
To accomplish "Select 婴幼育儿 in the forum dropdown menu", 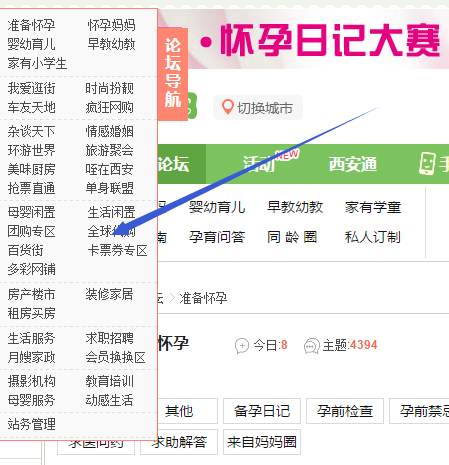I will (x=31, y=44).
